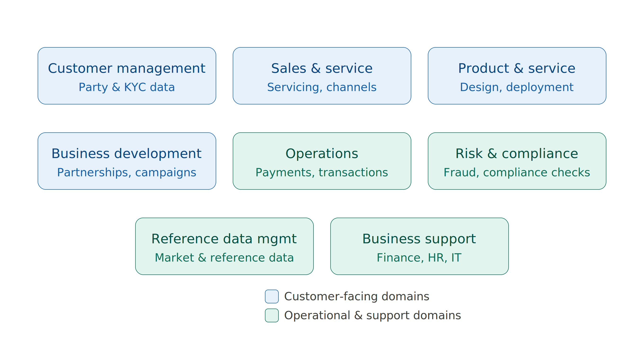This screenshot has width=644, height=341.
Task: Click the 'Party & KYC data' subtitle
Action: [127, 87]
